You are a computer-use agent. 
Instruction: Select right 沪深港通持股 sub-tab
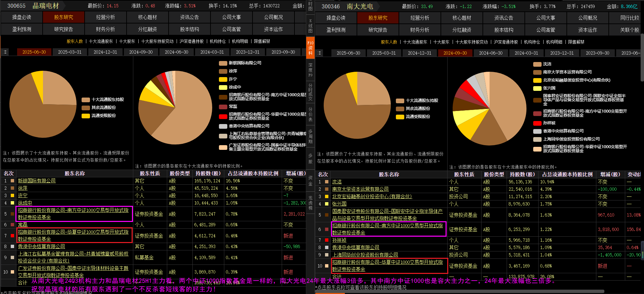click(506, 42)
